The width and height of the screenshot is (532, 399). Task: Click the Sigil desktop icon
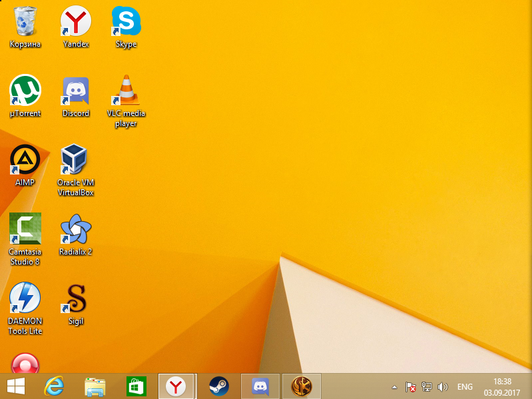coord(76,298)
